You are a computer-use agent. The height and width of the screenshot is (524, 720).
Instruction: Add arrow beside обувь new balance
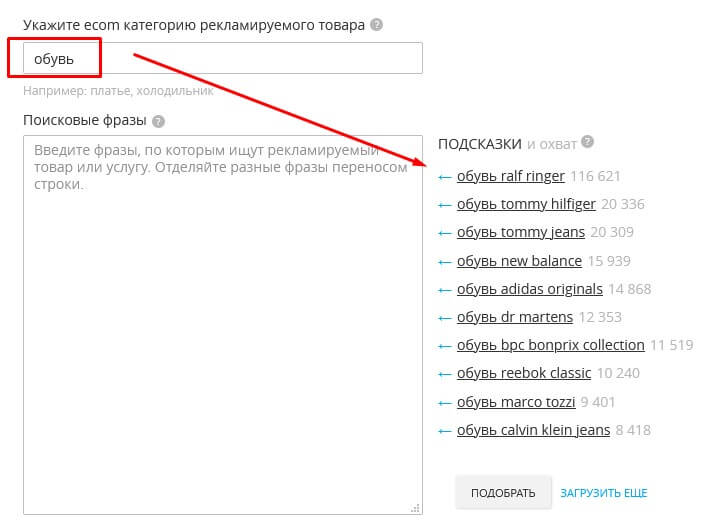444,262
